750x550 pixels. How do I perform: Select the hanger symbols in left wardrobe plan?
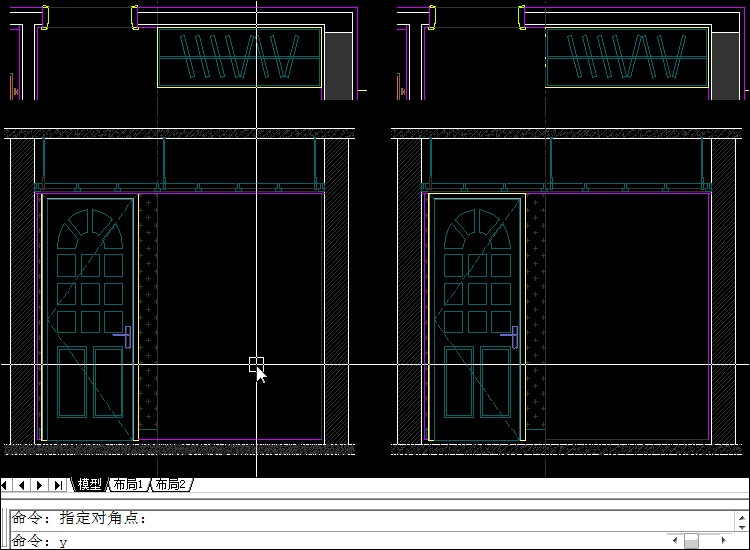pyautogui.click(x=238, y=57)
